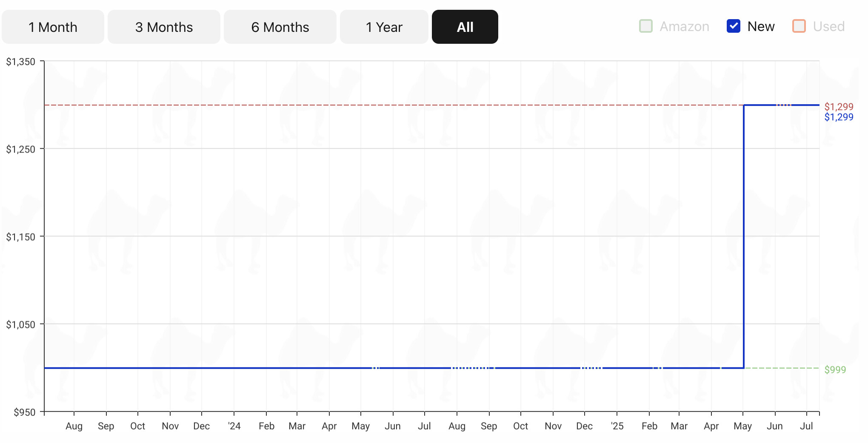Click the '24 year marker on x-axis
Screen dimensions: 868x443
pyautogui.click(x=234, y=426)
